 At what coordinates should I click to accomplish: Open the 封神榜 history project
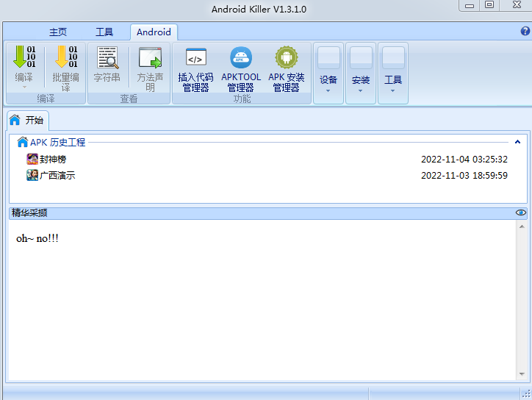pos(53,159)
